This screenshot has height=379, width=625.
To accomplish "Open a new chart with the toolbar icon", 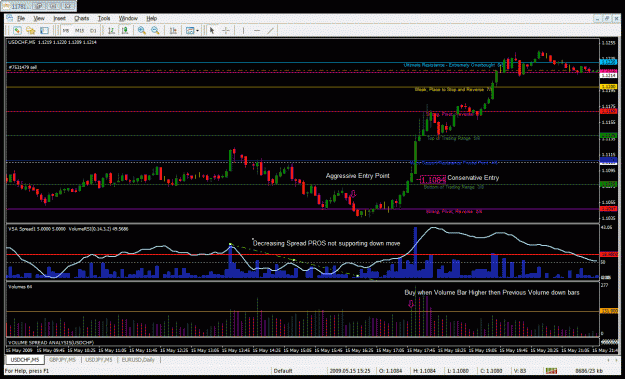I will (17, 30).
